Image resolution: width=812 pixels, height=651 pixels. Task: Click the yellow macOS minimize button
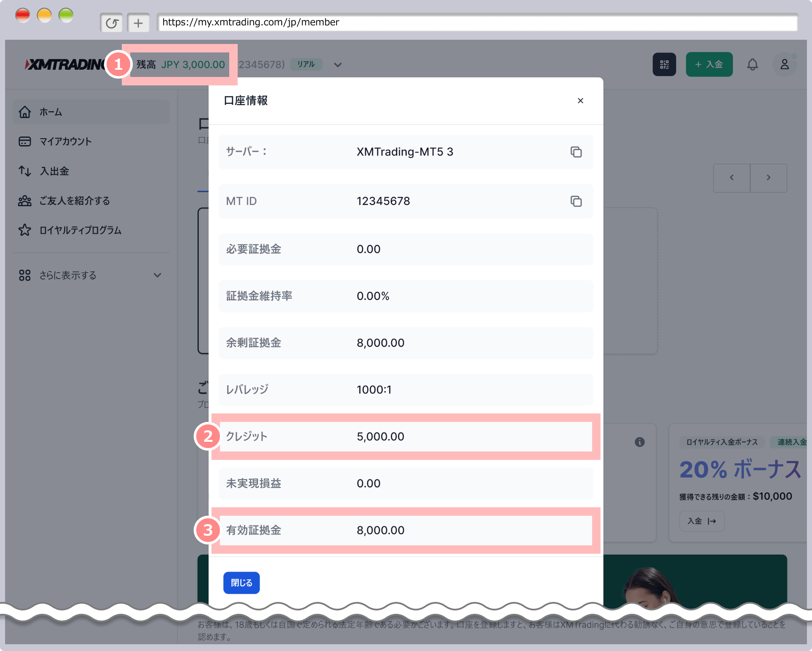[x=44, y=15]
